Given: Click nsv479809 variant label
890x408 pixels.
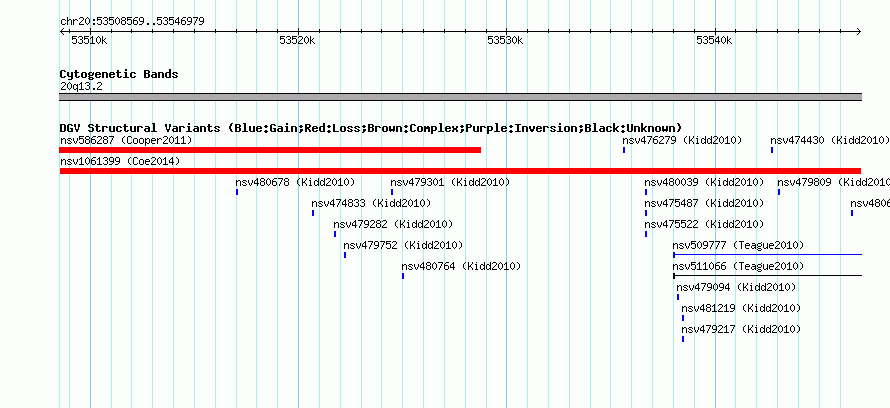Looking at the screenshot, I should click(x=833, y=182).
